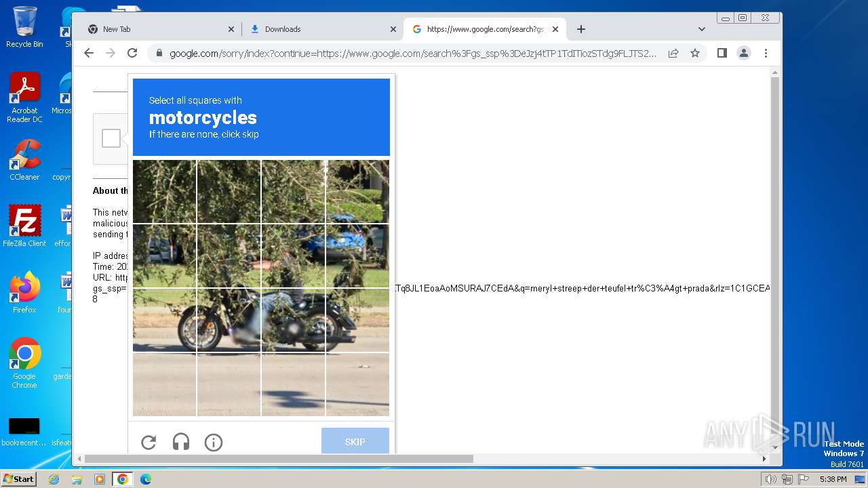Open Windows Media Player from taskbar

100,479
